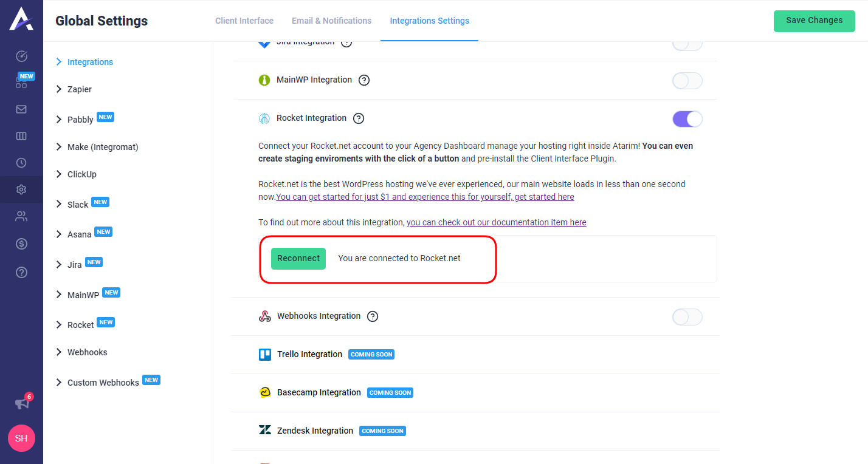The image size is (868, 464).
Task: Click the Save Changes button
Action: 814,21
